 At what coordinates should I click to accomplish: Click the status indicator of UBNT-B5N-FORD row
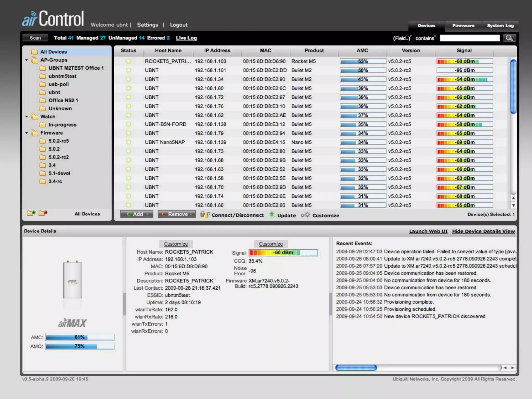[129, 124]
